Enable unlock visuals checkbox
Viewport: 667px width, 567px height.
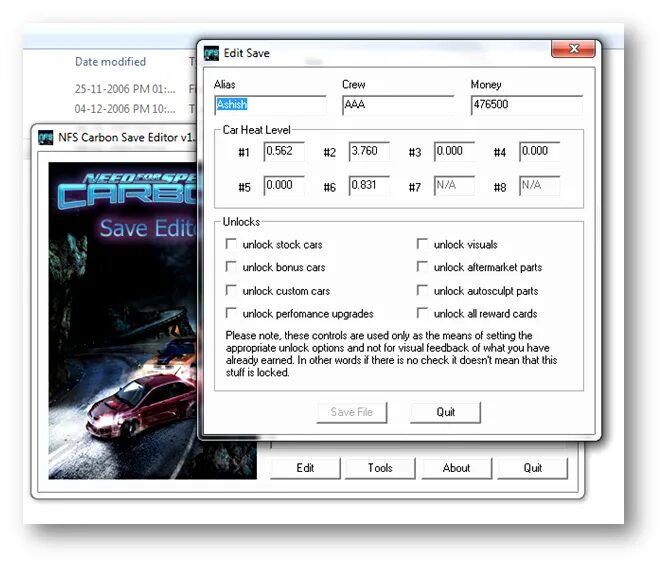(422, 244)
